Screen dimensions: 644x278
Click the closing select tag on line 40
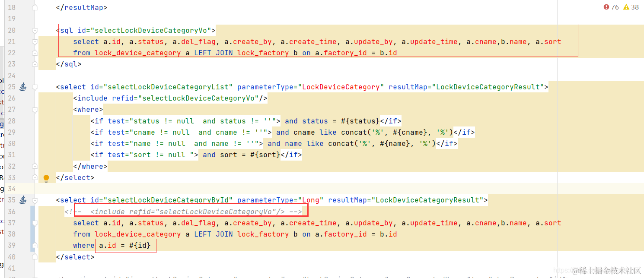[75, 257]
